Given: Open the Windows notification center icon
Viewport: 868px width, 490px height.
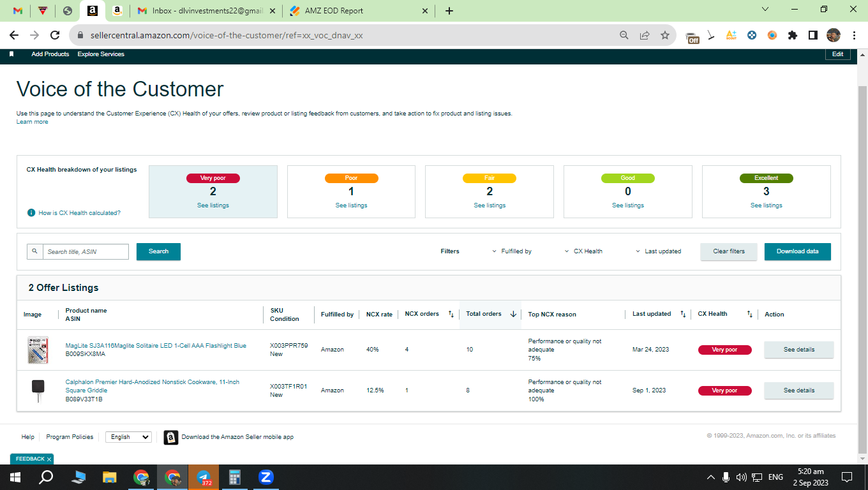Looking at the screenshot, I should [847, 477].
